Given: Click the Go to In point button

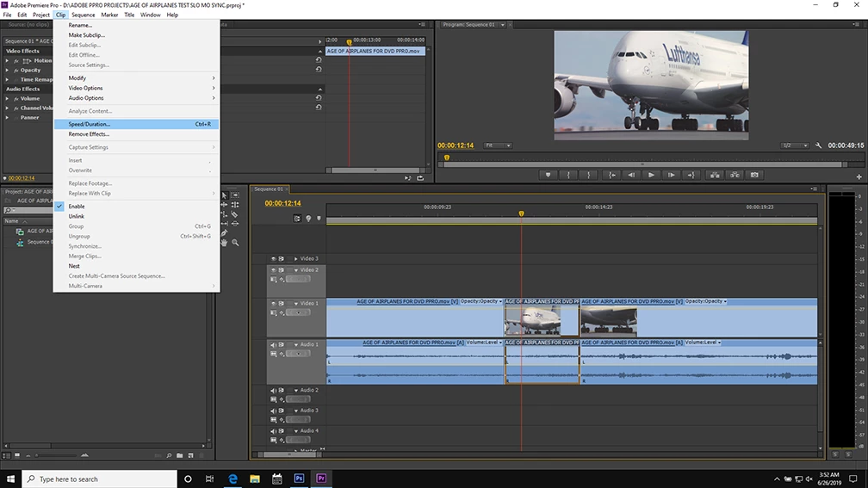Looking at the screenshot, I should (611, 175).
